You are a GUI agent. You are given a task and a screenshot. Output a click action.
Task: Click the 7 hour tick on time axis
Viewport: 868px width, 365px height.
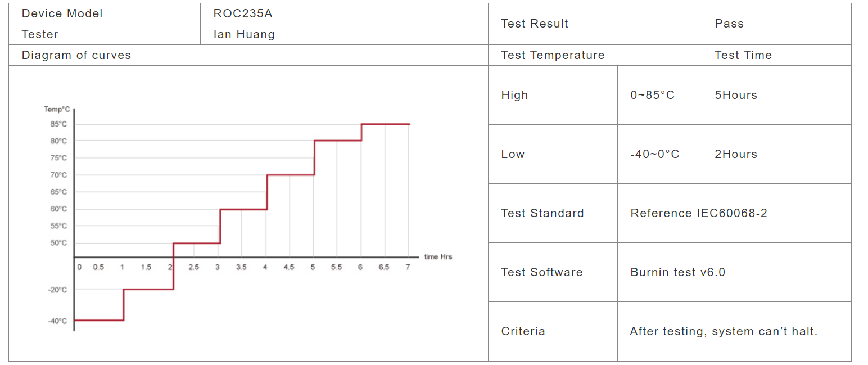click(x=408, y=267)
